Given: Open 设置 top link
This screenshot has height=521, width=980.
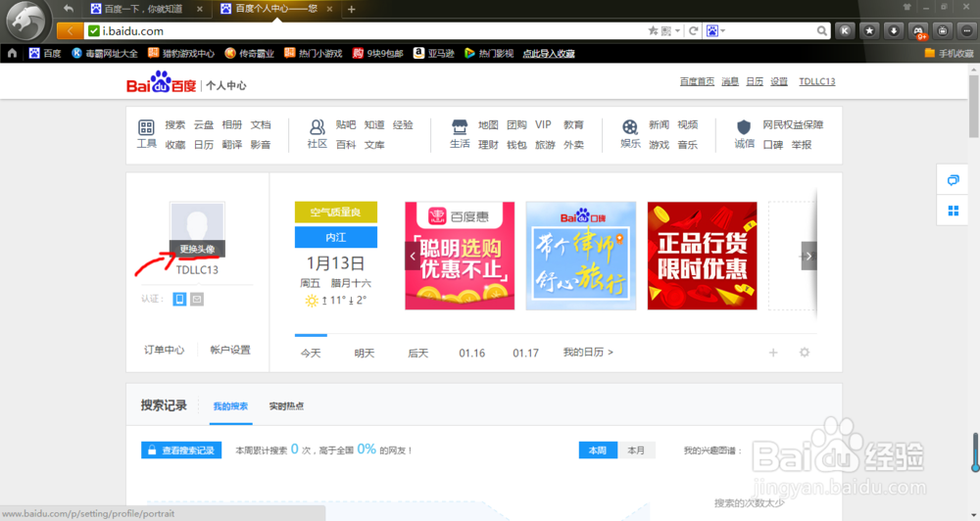Looking at the screenshot, I should (779, 81).
